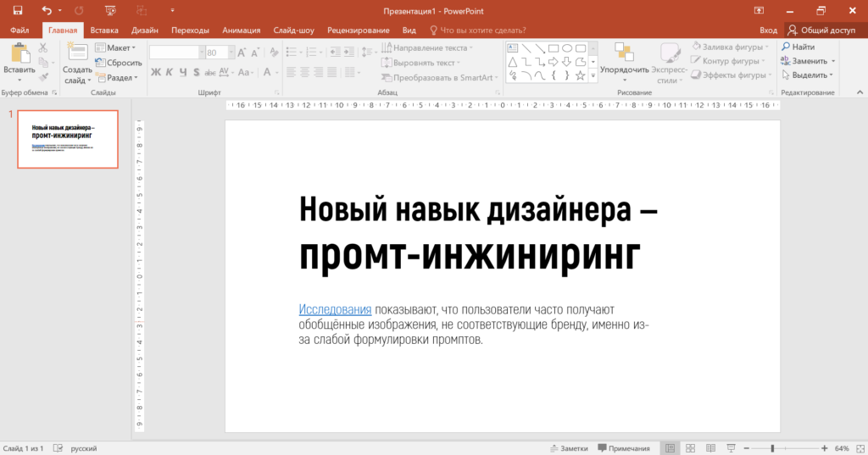Select the right arrow shape in gallery

[553, 62]
